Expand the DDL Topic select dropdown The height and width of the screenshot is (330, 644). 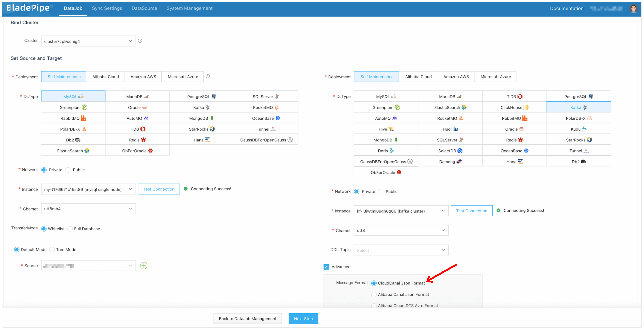(x=401, y=250)
